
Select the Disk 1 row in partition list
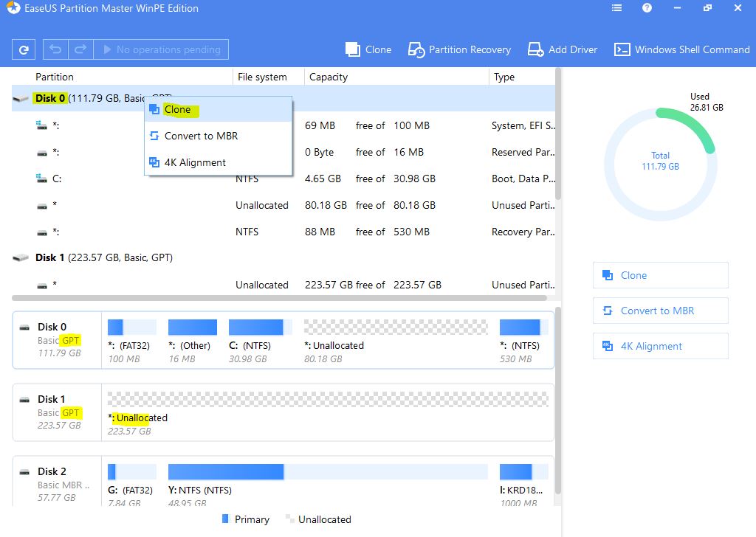click(103, 258)
